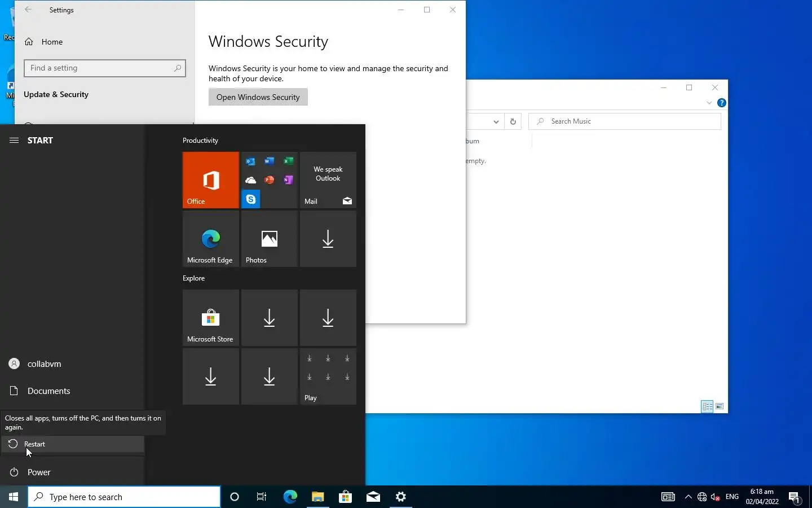This screenshot has height=508, width=812.
Task: Expand the ribbon in Music window
Action: coord(709,103)
